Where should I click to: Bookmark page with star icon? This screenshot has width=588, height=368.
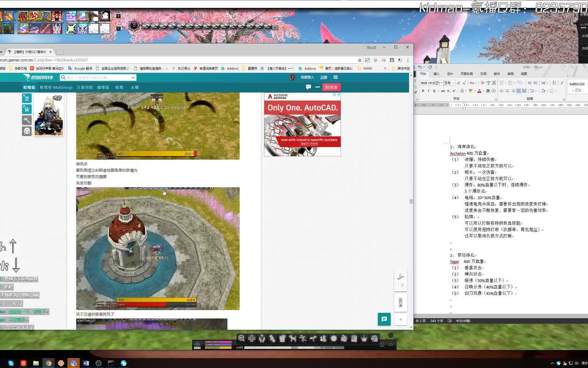[359, 60]
